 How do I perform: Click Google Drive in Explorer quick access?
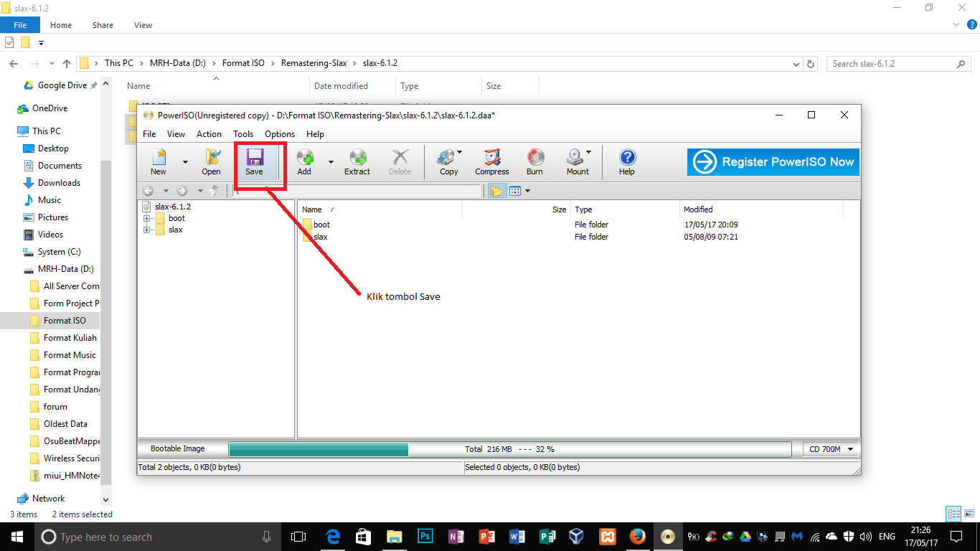62,85
